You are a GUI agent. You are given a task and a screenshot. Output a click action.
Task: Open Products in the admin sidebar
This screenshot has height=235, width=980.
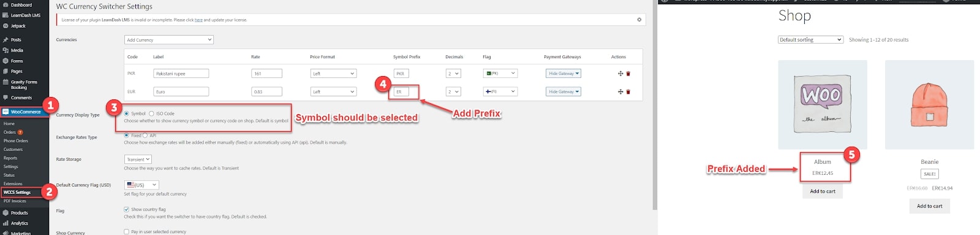pos(19,213)
